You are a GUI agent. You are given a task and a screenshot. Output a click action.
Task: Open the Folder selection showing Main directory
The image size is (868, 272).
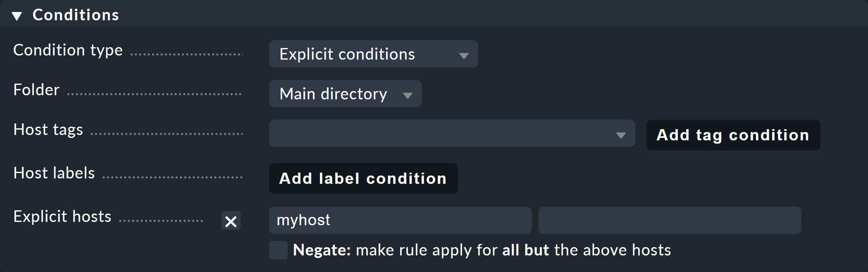coord(345,94)
